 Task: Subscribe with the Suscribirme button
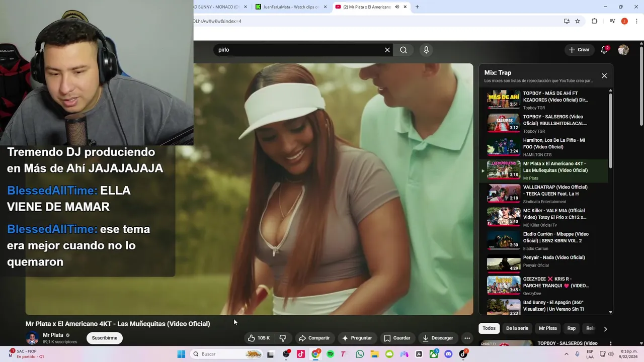(x=105, y=338)
